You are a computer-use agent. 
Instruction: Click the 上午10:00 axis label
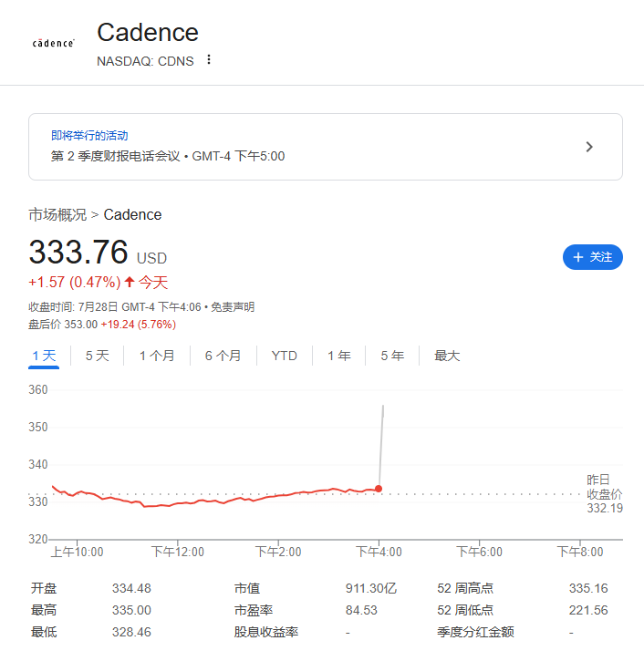point(77,552)
